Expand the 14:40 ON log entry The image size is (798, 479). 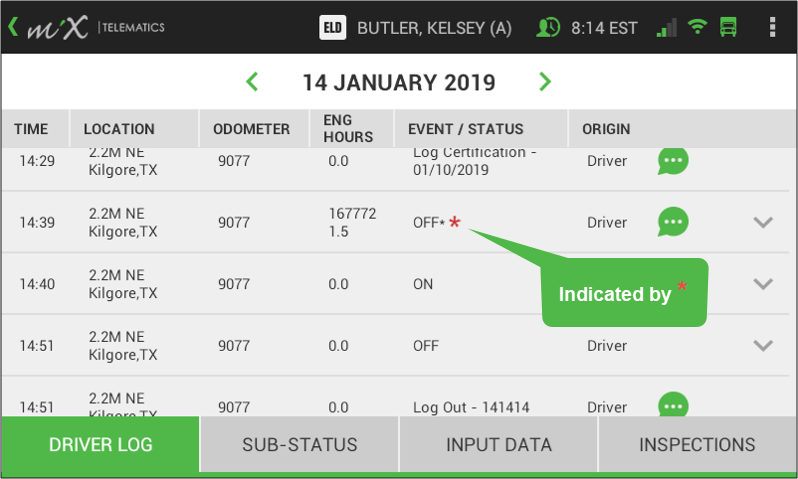tap(763, 284)
